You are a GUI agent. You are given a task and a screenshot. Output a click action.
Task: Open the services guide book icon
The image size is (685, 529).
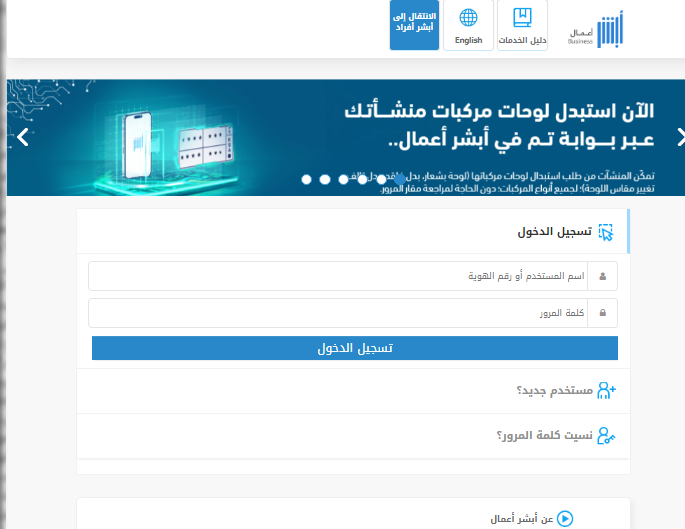(x=522, y=25)
